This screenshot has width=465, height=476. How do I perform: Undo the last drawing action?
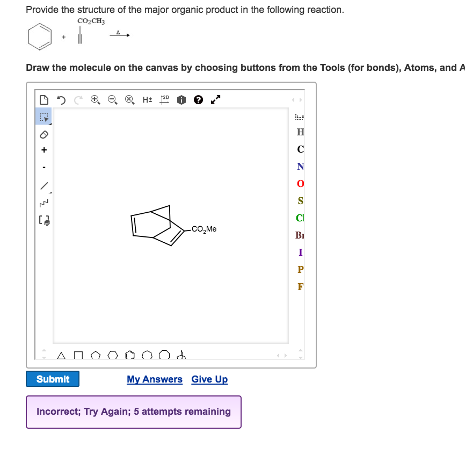[60, 100]
